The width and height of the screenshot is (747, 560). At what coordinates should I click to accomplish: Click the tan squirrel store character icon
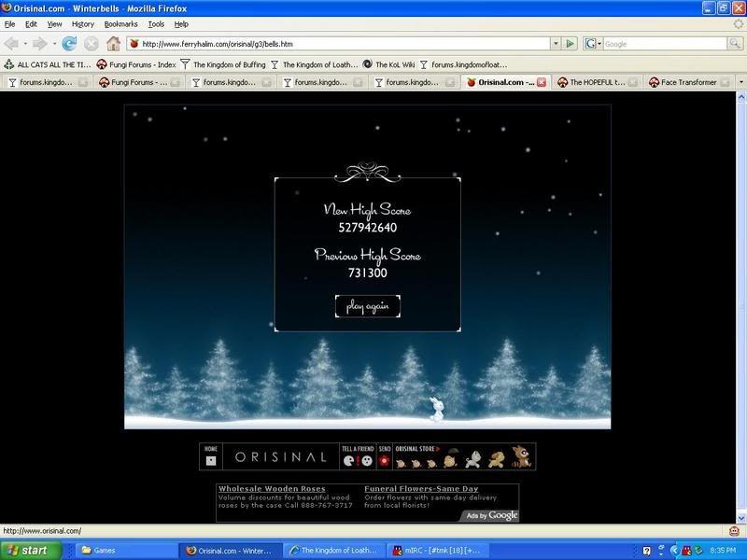pos(497,459)
